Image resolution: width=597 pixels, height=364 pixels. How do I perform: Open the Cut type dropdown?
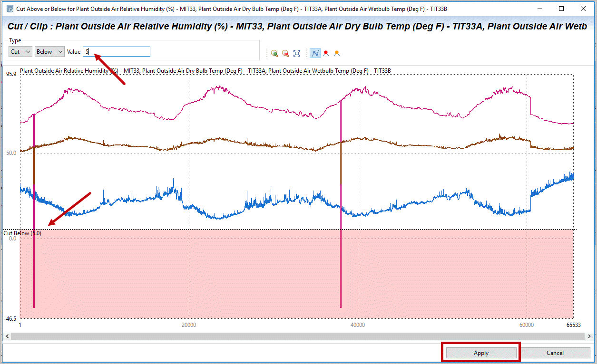pyautogui.click(x=20, y=51)
